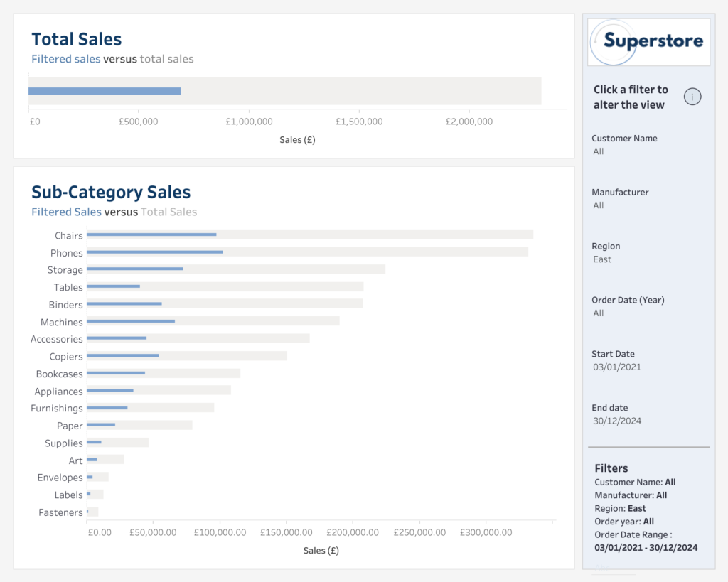Click the Fasteners sub-category label
This screenshot has width=728, height=582.
(61, 512)
